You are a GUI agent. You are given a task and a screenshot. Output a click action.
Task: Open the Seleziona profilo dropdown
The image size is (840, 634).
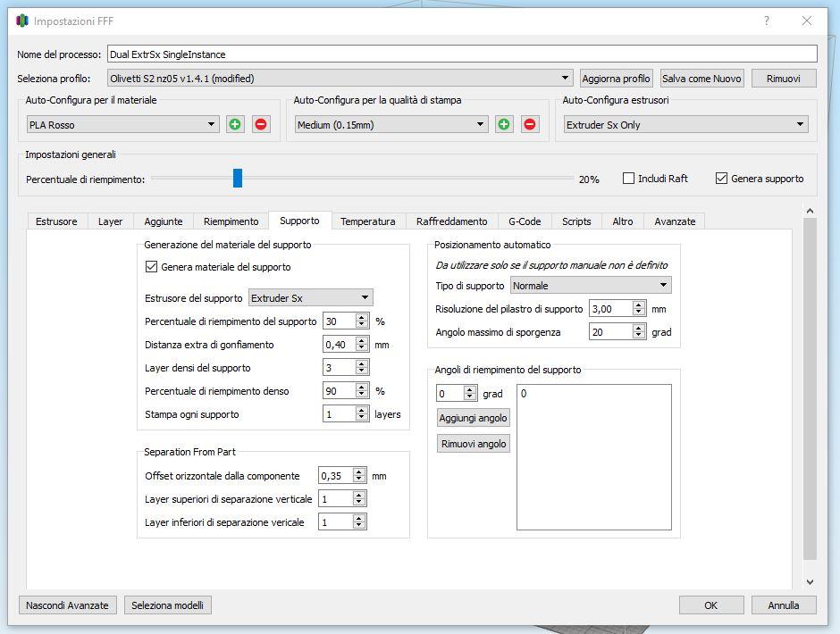340,79
